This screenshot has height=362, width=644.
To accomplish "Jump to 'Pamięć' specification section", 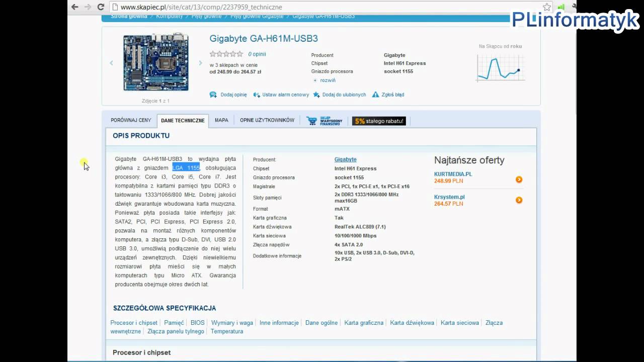I will (x=174, y=323).
